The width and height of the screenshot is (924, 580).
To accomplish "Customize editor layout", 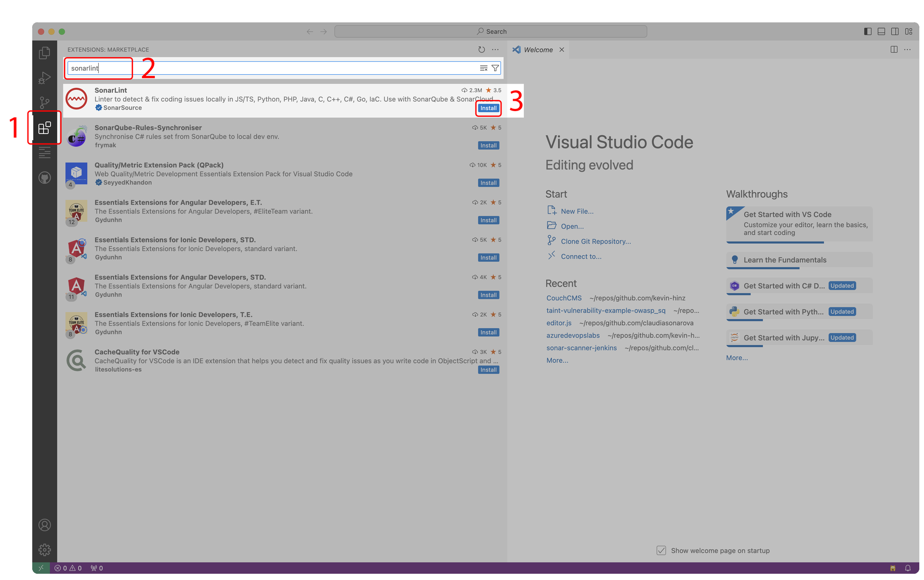I will point(908,32).
